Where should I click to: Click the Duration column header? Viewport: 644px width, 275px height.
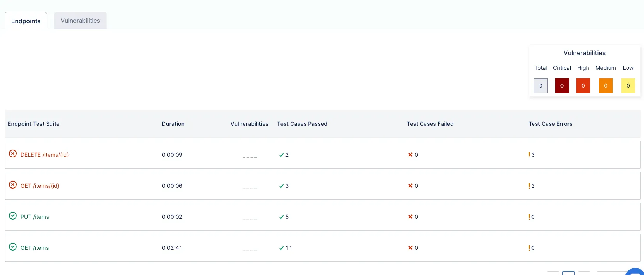pyautogui.click(x=173, y=124)
